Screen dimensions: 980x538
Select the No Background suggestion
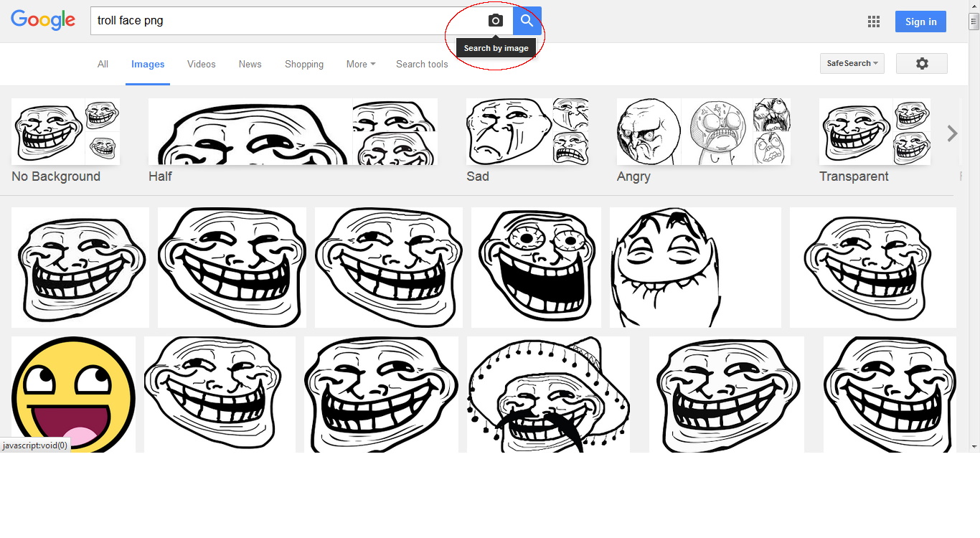[x=65, y=140]
